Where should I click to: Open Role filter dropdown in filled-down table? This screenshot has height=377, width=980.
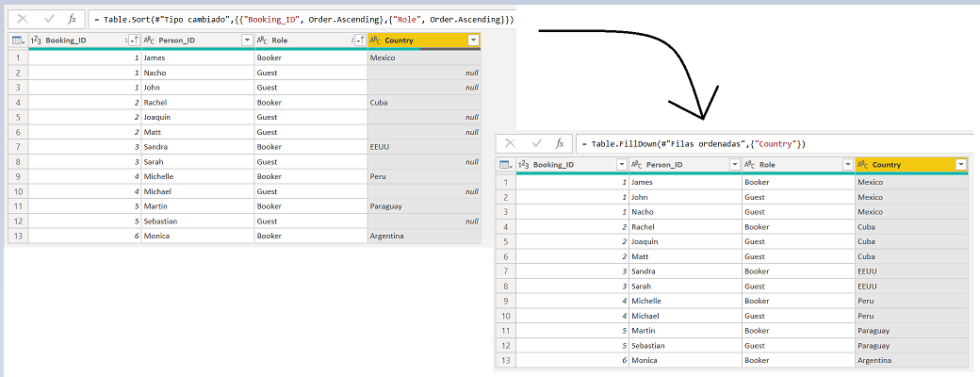(847, 164)
